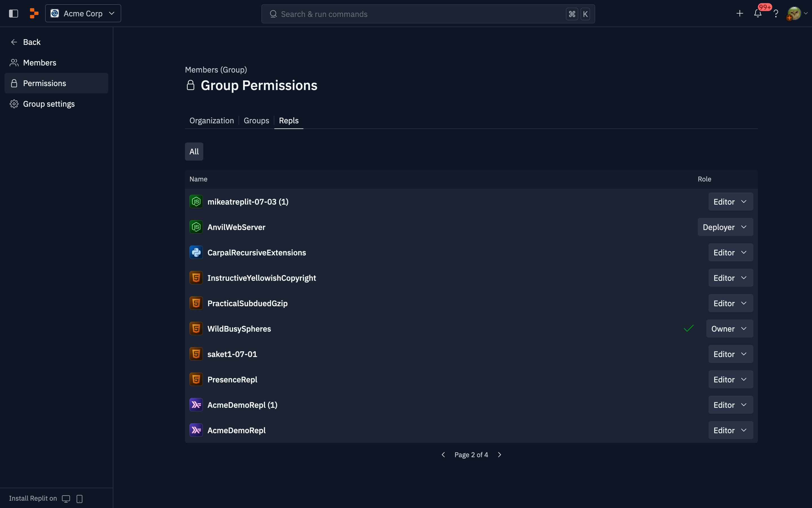The height and width of the screenshot is (508, 812).
Task: Click the Page 2 of 4 indicator
Action: click(x=471, y=455)
